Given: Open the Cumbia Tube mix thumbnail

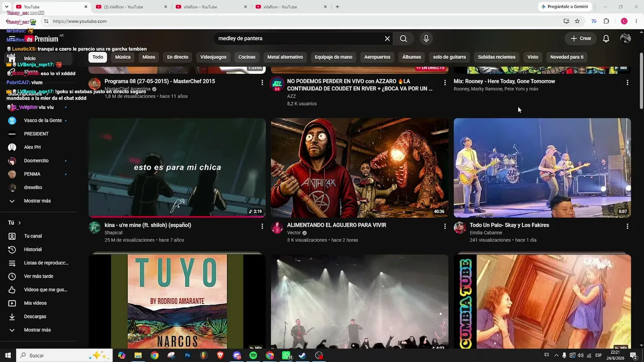Looking at the screenshot, I should 542,302.
